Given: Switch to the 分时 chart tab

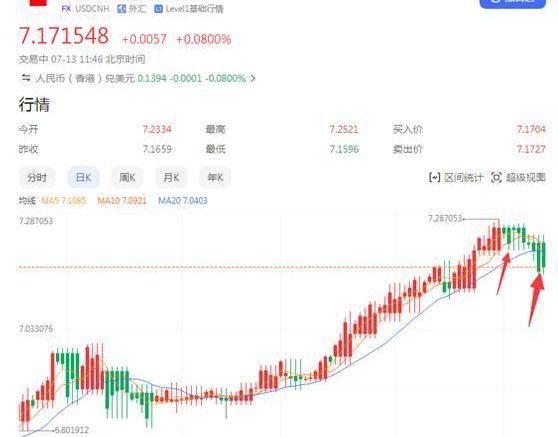Looking at the screenshot, I should (37, 177).
